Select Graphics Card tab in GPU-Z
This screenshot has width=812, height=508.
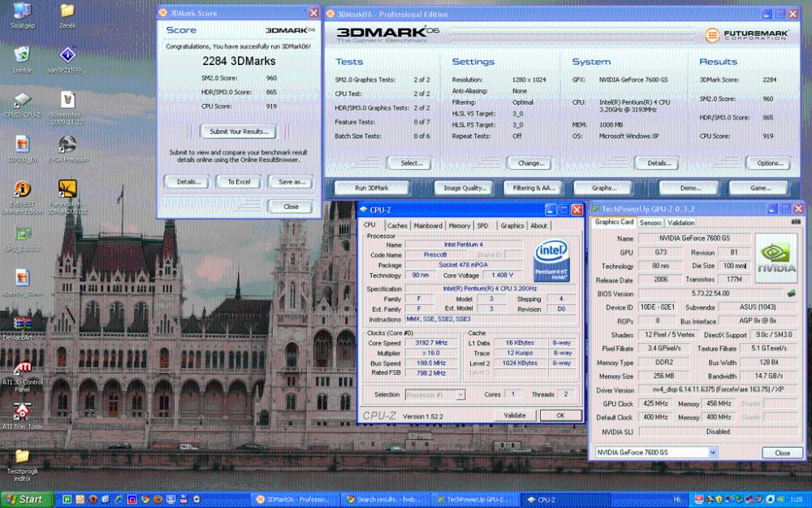pyautogui.click(x=614, y=223)
